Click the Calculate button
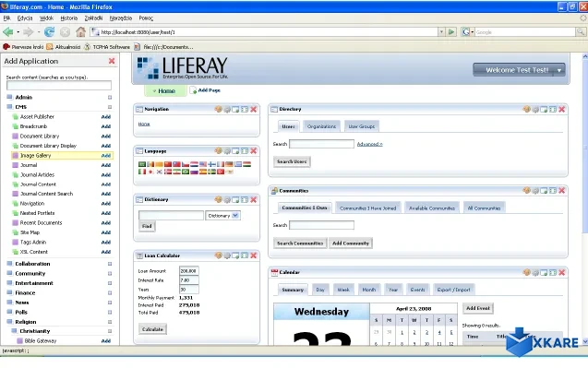Screen dimensions: 588x368 152,329
